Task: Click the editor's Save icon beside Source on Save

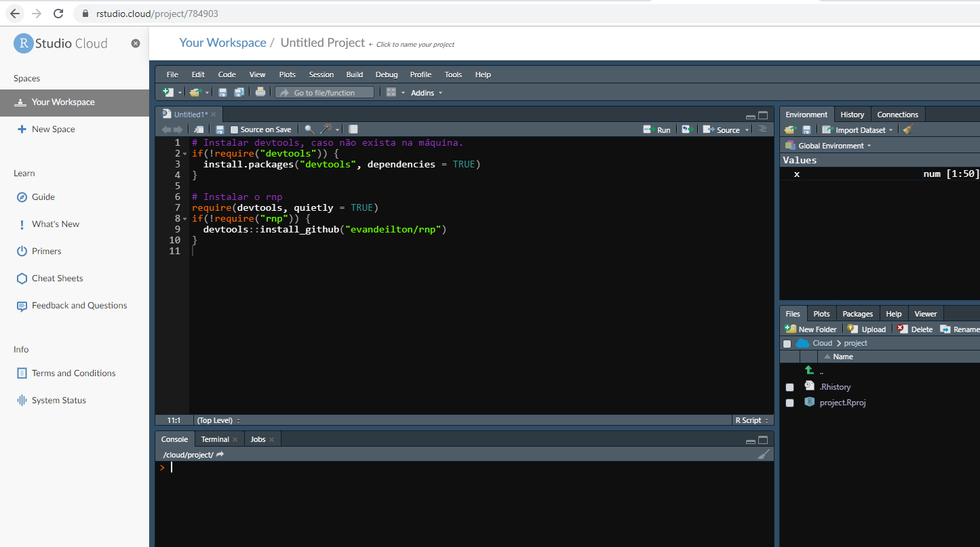Action: 220,129
